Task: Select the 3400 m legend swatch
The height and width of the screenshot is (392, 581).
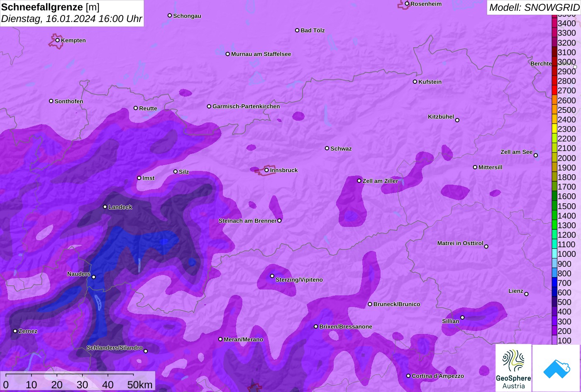Action: pos(554,23)
